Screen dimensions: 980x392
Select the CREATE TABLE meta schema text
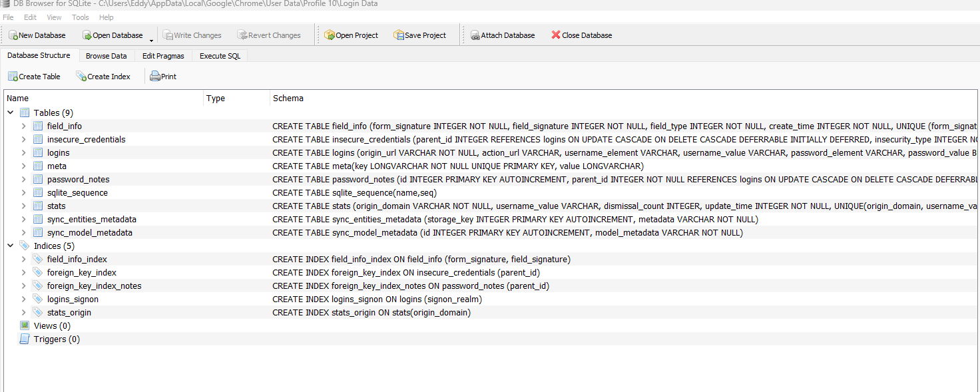[458, 166]
